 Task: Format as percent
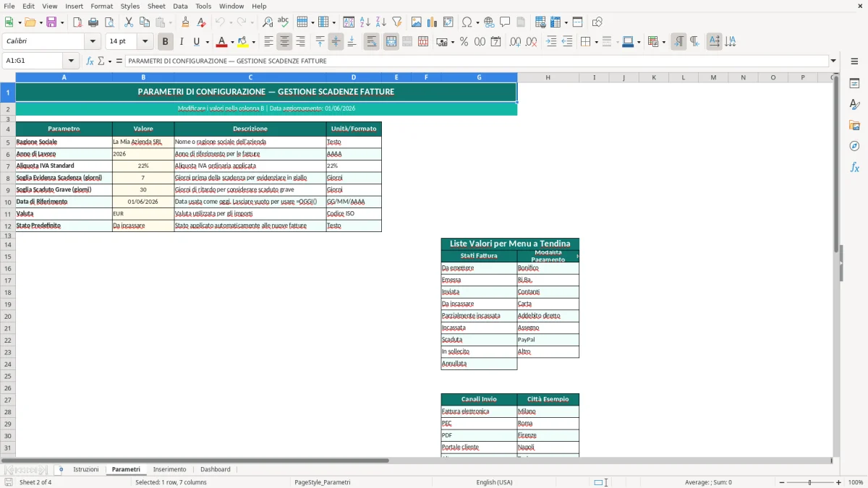[x=464, y=42]
